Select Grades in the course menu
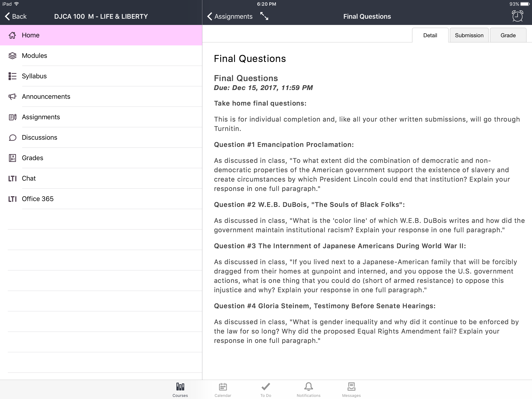This screenshot has width=532, height=399. (101, 158)
